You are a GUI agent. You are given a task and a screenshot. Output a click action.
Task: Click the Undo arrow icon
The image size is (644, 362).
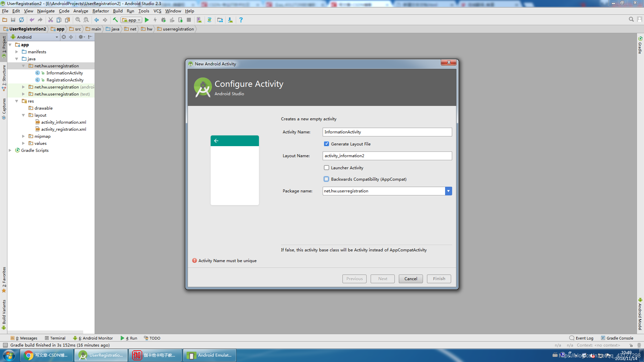point(32,20)
